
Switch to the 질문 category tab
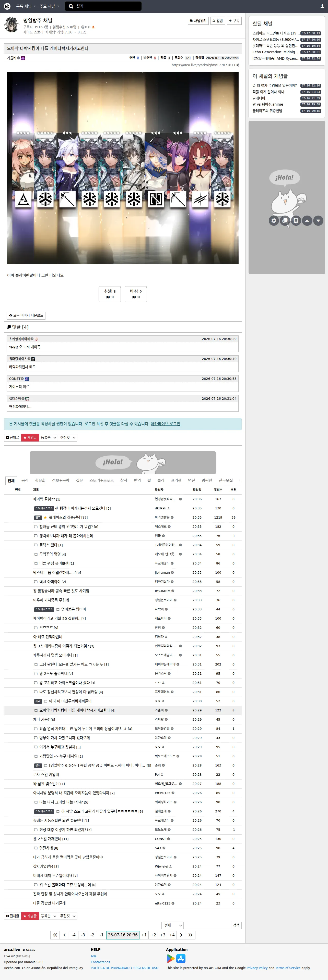[79, 481]
